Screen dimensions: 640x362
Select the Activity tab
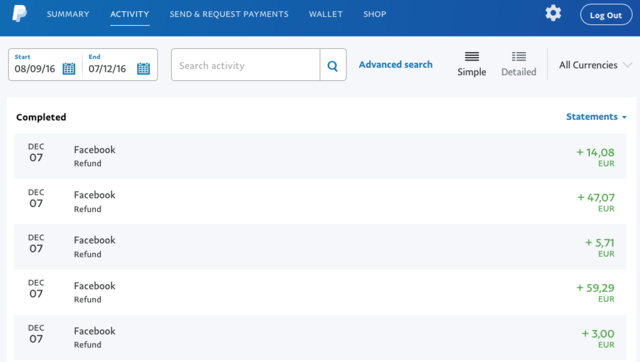point(130,14)
